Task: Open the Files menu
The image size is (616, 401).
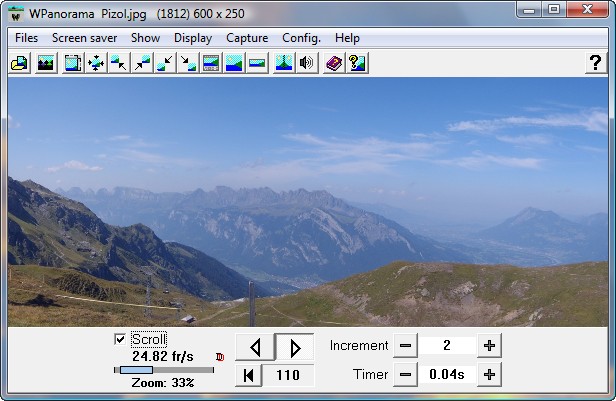Action: tap(26, 38)
